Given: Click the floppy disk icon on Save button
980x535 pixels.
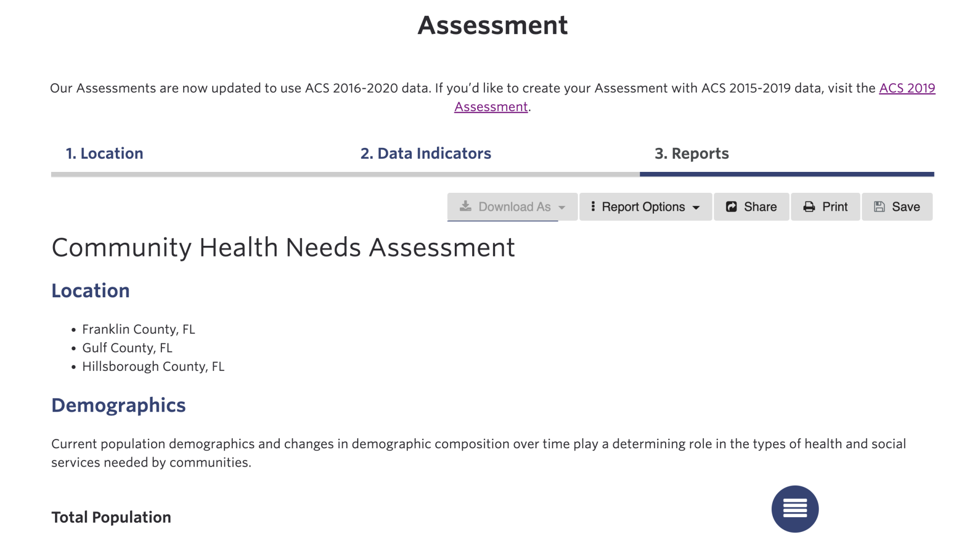Looking at the screenshot, I should (879, 206).
